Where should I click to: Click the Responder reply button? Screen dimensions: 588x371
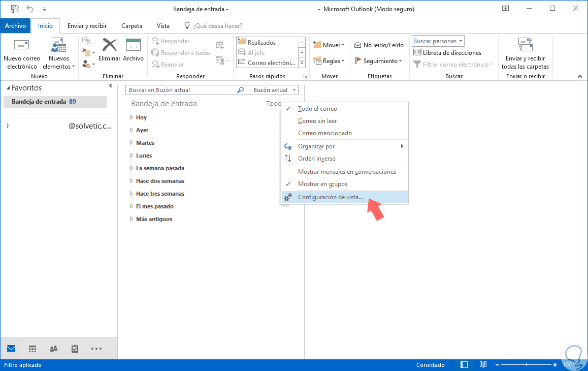click(171, 41)
